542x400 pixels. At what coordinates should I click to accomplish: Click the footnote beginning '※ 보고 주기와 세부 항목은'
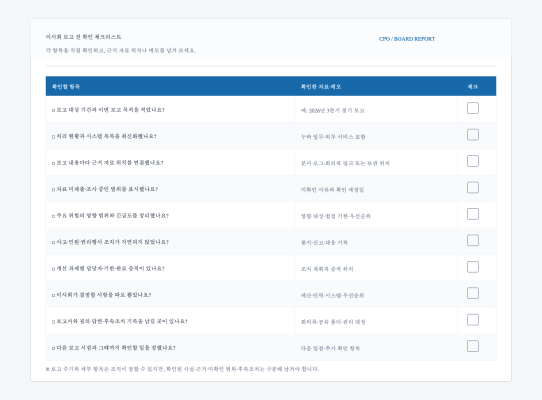[182, 369]
